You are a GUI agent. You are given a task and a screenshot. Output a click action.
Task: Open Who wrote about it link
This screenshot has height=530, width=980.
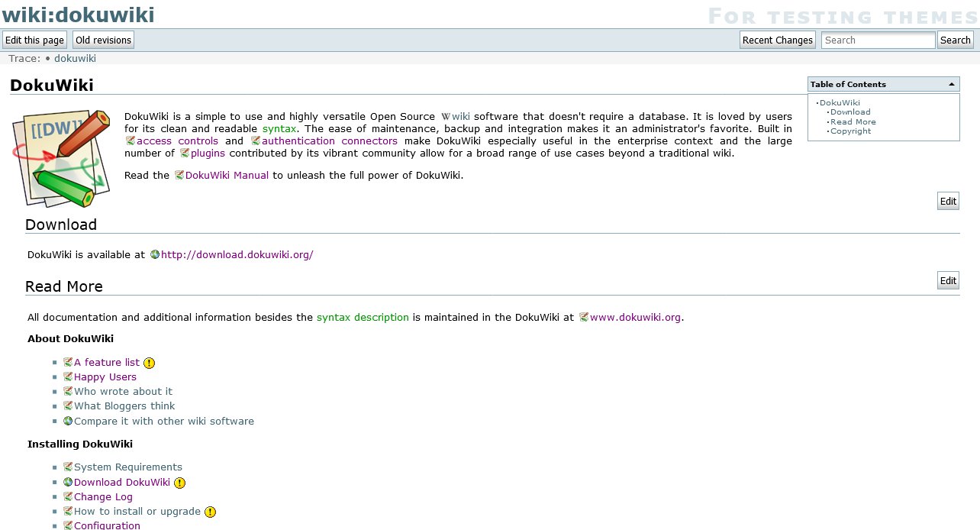124,392
